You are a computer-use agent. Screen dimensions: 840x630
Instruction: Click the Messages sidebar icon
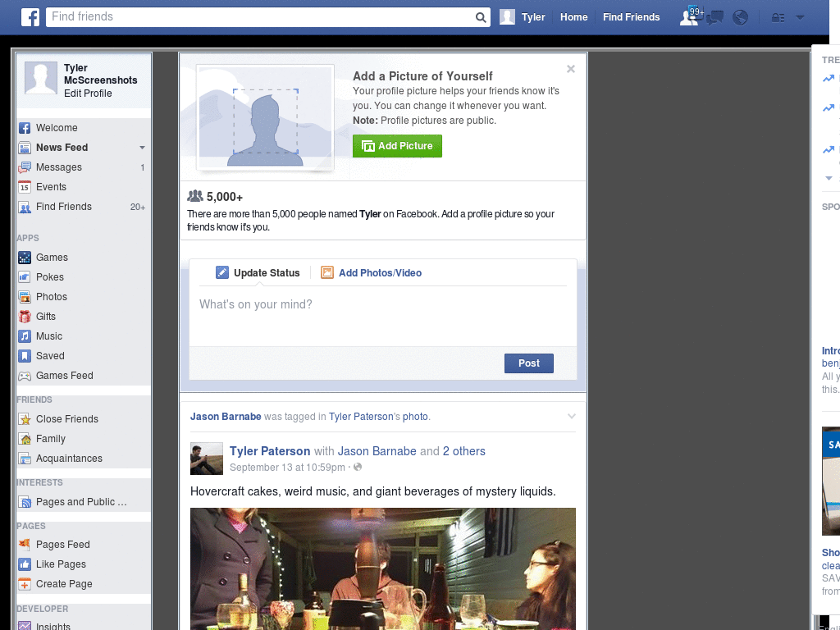tap(25, 167)
